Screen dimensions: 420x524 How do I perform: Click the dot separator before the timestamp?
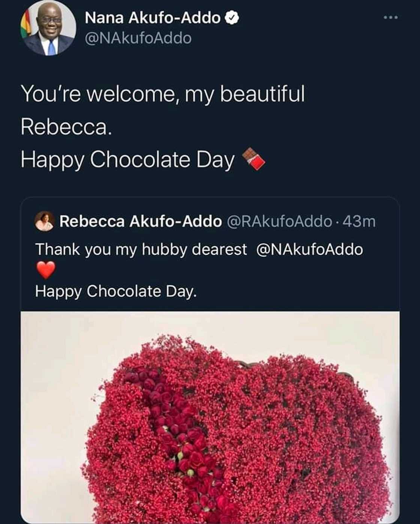tap(337, 222)
